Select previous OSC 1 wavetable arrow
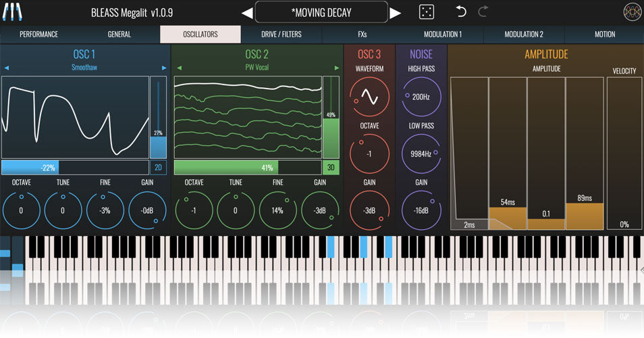644x338 pixels. (x=6, y=68)
